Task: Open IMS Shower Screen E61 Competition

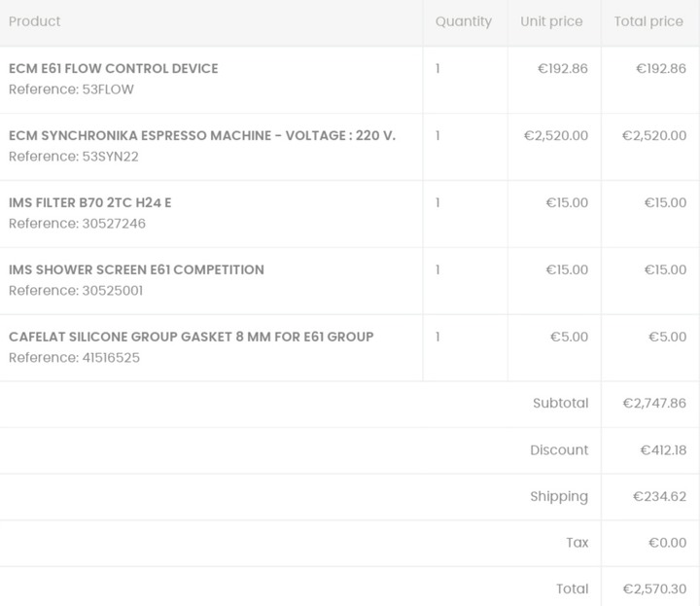Action: click(x=137, y=269)
